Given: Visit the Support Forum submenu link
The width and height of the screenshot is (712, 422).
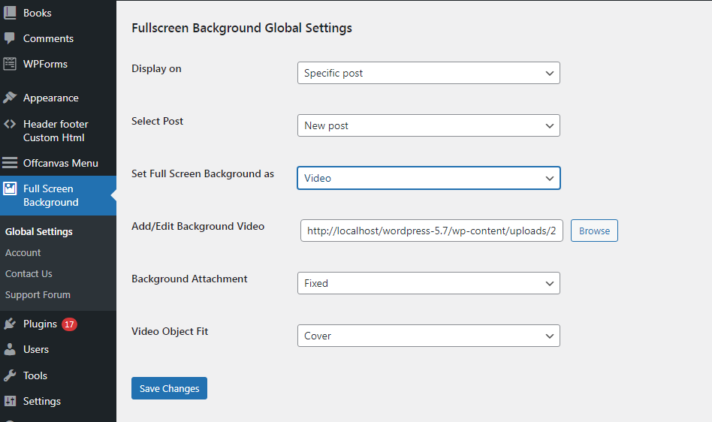Looking at the screenshot, I should pos(38,294).
